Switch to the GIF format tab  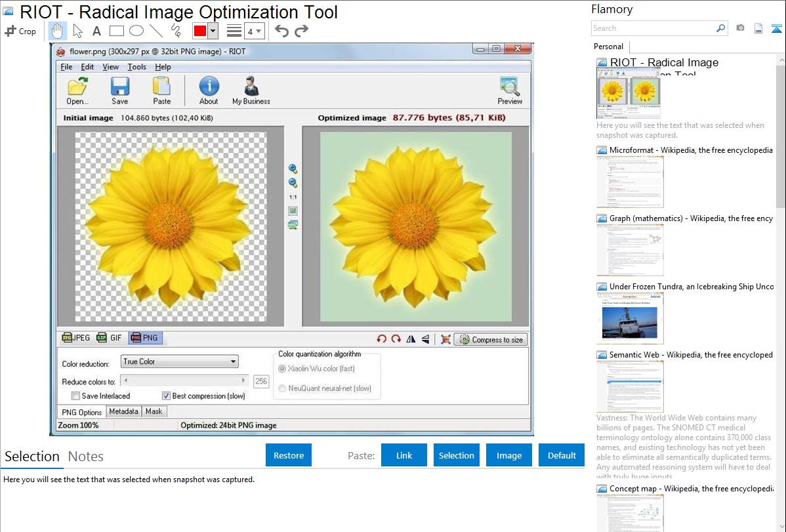[x=110, y=338]
